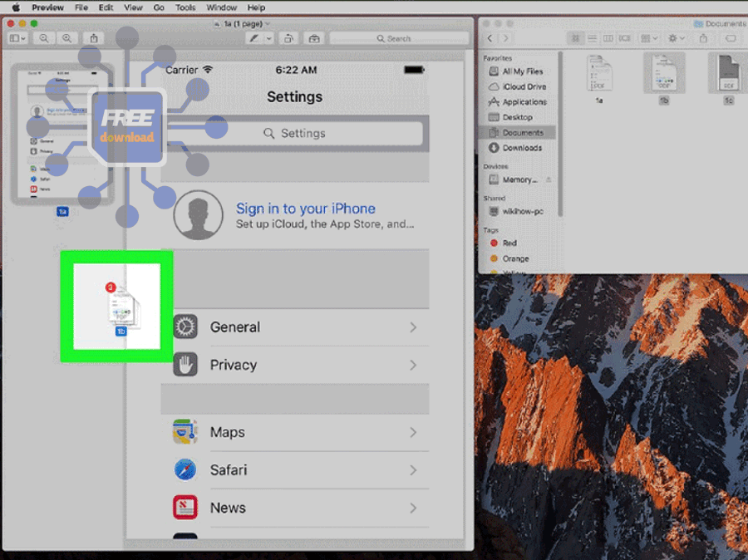This screenshot has width=748, height=560.
Task: Click the Share button in Preview toolbar
Action: pos(94,38)
